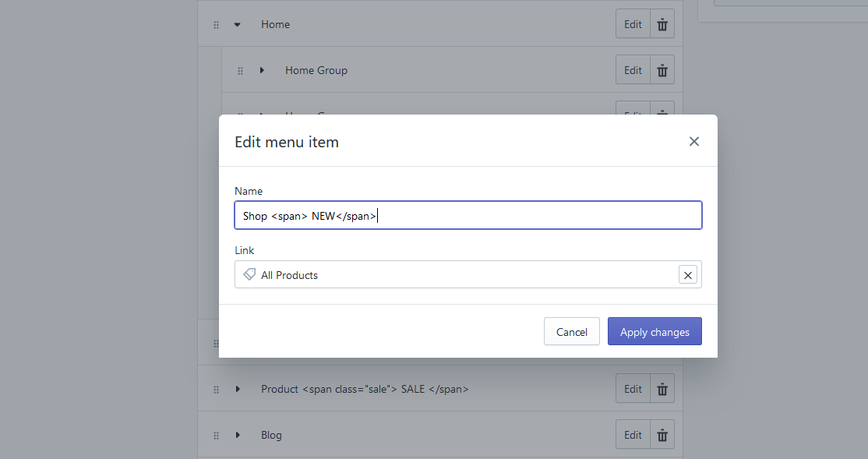Grab the Home Group drag handle
This screenshot has width=868, height=459.
pyautogui.click(x=240, y=71)
